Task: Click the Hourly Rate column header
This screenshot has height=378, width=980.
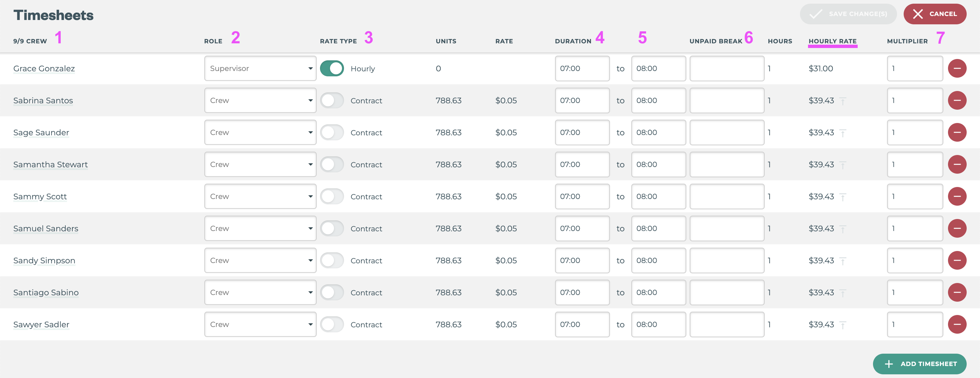Action: click(832, 41)
